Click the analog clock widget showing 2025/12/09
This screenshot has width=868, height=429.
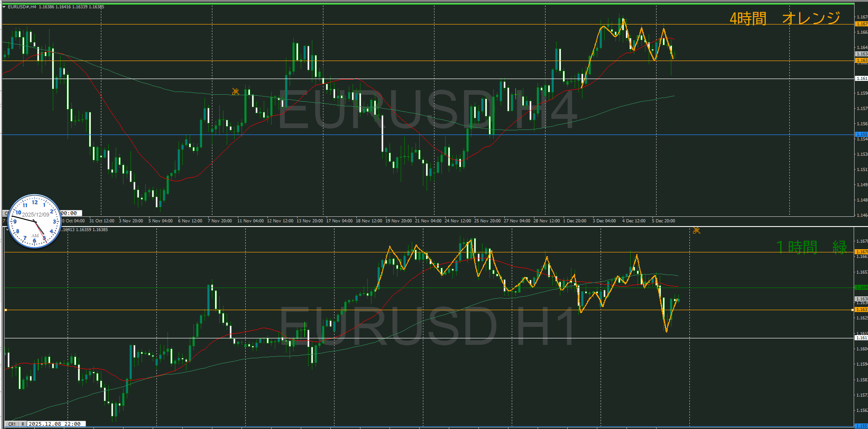tap(35, 221)
